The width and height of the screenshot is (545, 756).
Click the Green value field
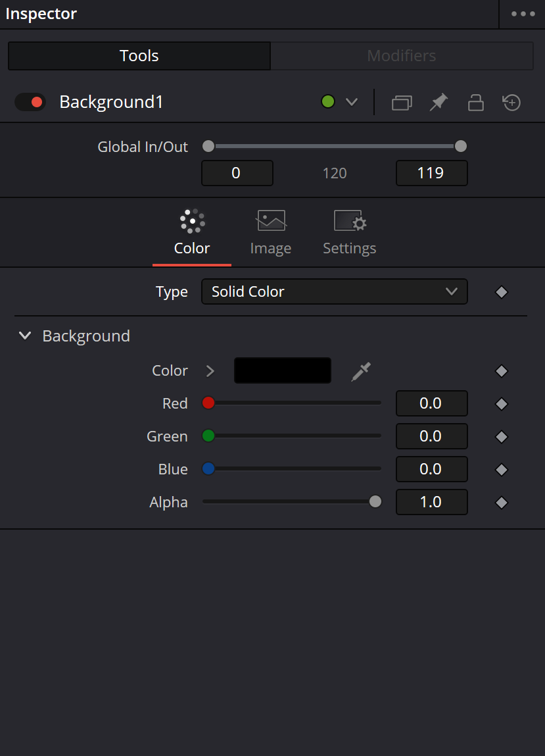coord(432,436)
